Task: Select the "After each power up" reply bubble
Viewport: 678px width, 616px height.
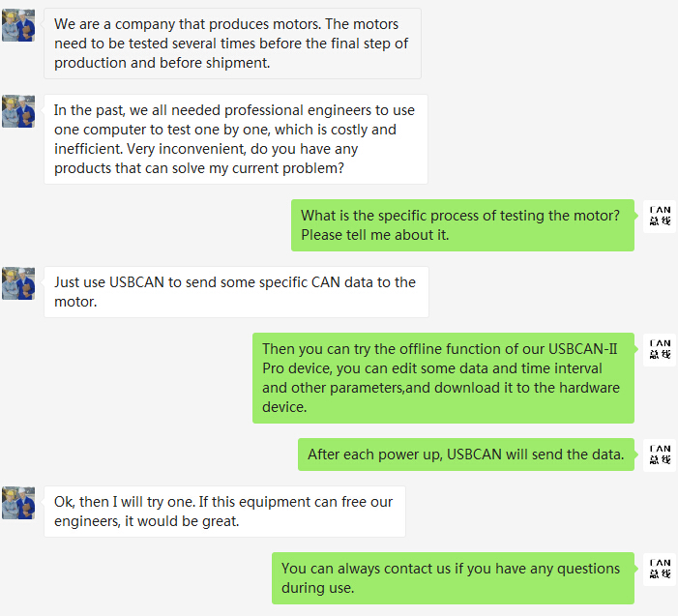Action: click(465, 455)
